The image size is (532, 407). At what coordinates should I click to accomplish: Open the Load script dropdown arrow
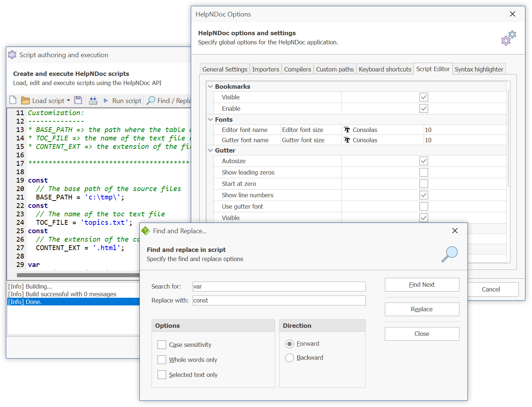[68, 100]
